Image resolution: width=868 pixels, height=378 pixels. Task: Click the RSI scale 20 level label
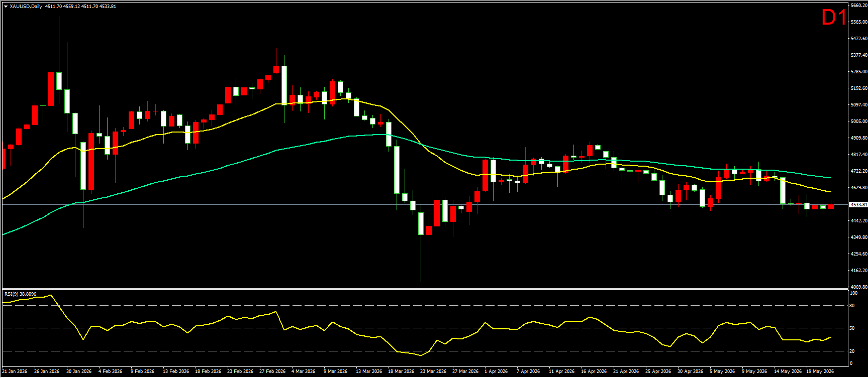pos(852,351)
